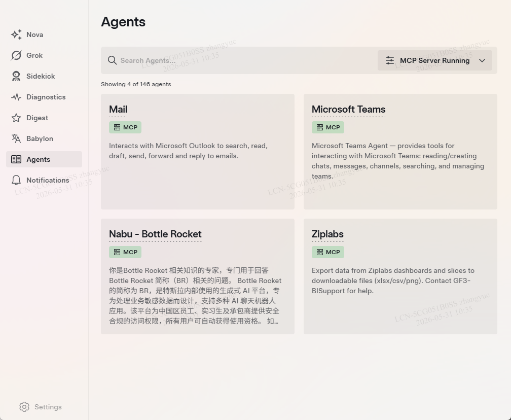The width and height of the screenshot is (511, 420).
Task: Open Sidekick from the sidebar
Action: (x=44, y=76)
